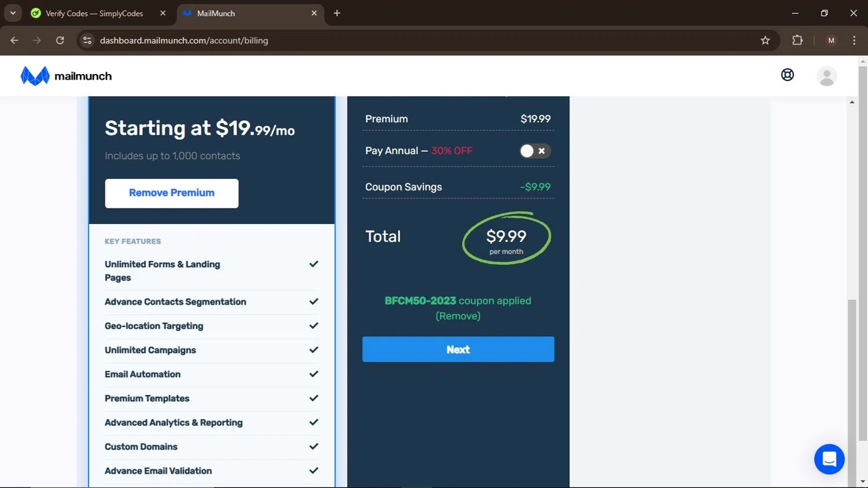Screen dimensions: 868x488
Task: Click KEY FEATURES heading
Action: coord(133,241)
